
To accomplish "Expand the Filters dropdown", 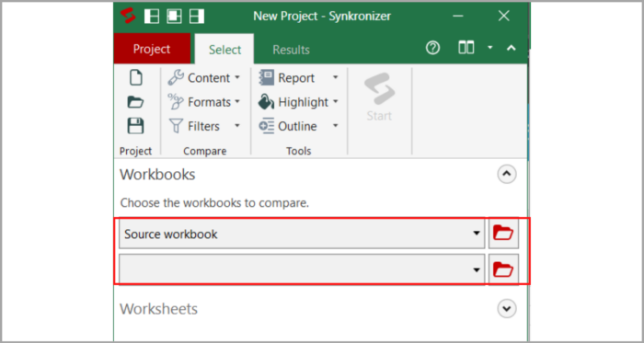I will pos(204,126).
